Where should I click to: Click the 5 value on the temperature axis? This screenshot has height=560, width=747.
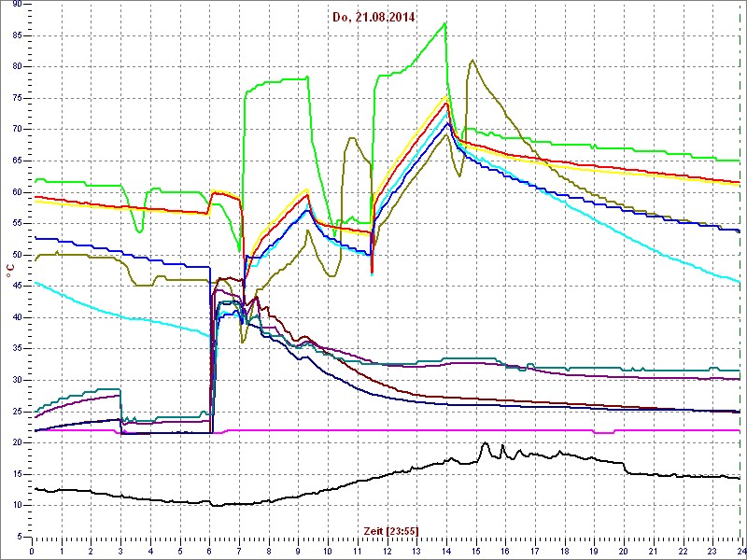(20, 537)
